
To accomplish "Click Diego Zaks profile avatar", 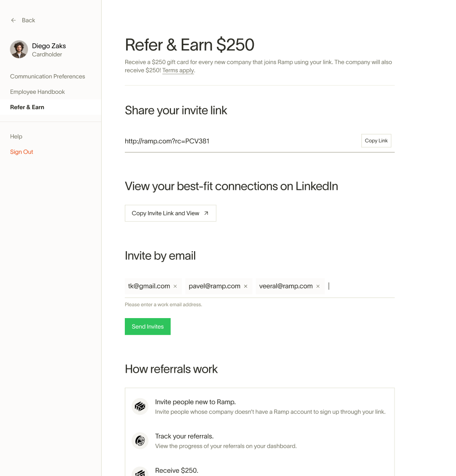I will [19, 50].
